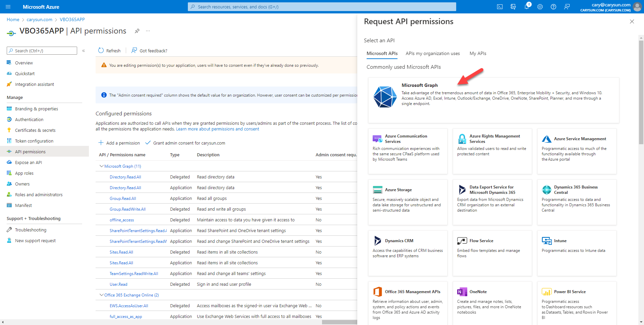Viewport: 644px width, 325px height.
Task: Click the top search resources box
Action: (322, 7)
